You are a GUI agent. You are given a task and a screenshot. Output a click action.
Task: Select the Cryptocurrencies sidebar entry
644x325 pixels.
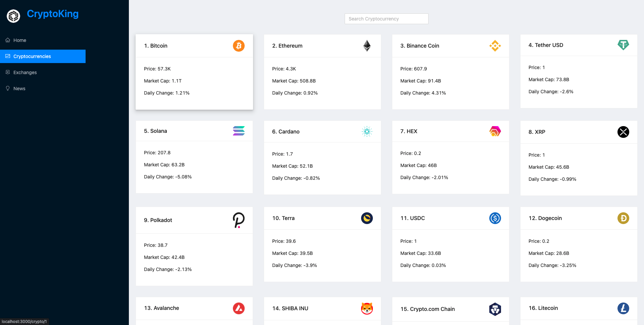click(x=32, y=56)
